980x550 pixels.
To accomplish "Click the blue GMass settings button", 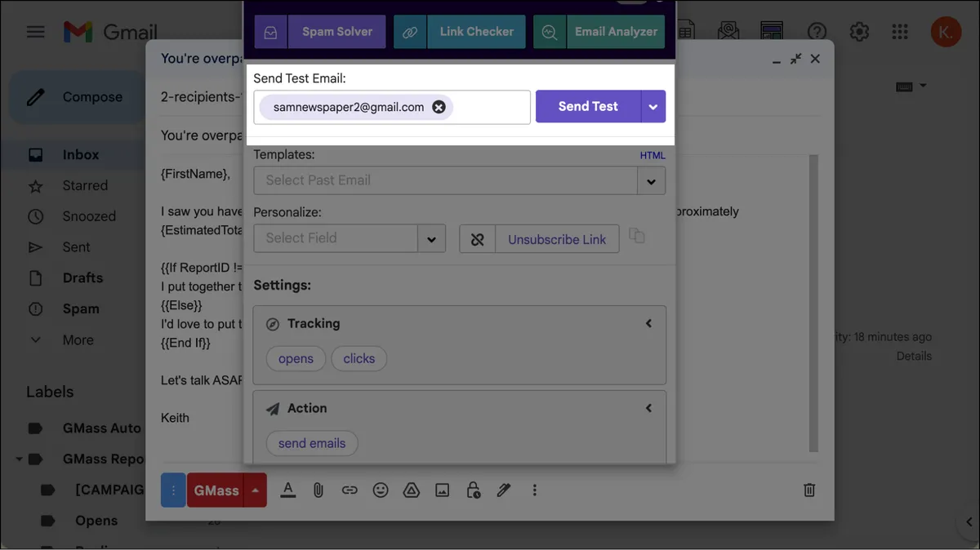I will [173, 490].
